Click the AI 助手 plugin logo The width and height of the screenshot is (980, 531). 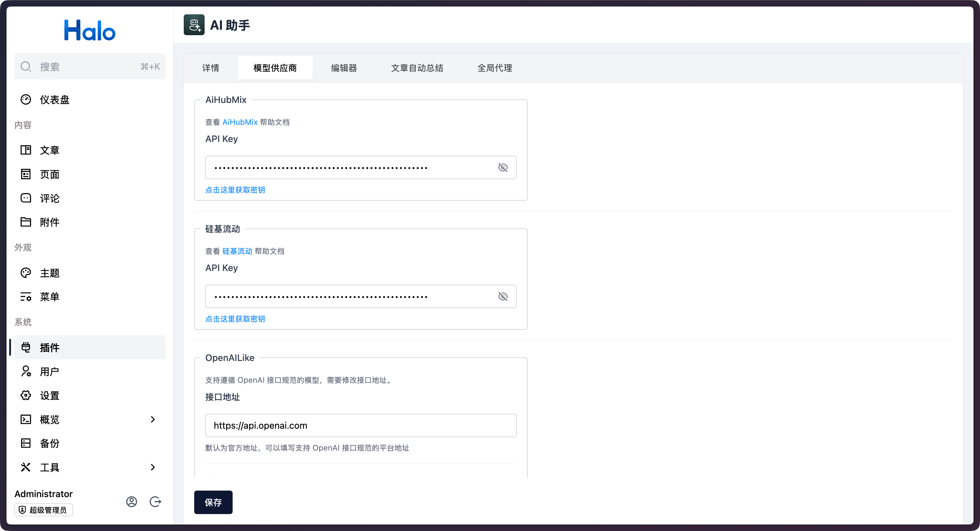(194, 25)
